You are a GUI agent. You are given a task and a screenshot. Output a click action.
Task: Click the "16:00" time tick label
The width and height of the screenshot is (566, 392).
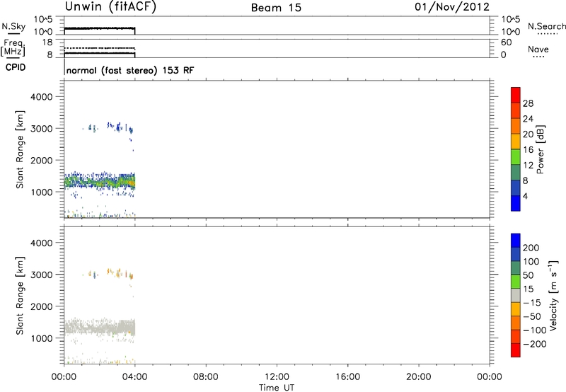[347, 377]
